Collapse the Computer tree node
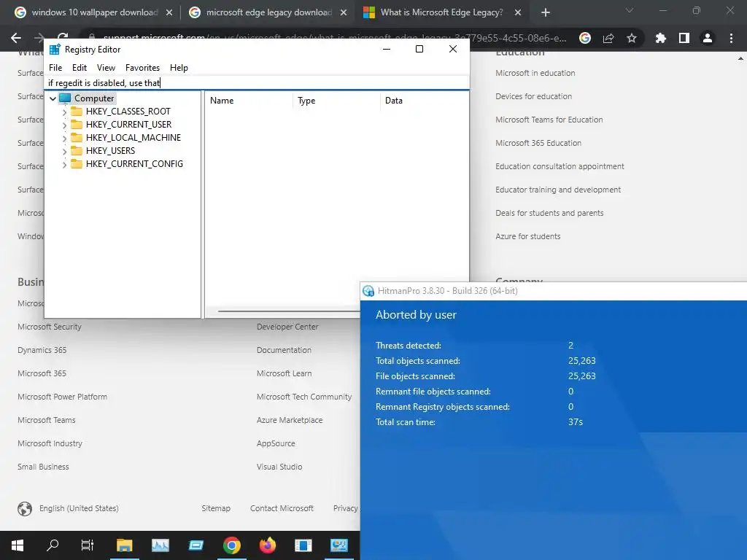Viewport: 747px width, 560px height. [x=53, y=98]
